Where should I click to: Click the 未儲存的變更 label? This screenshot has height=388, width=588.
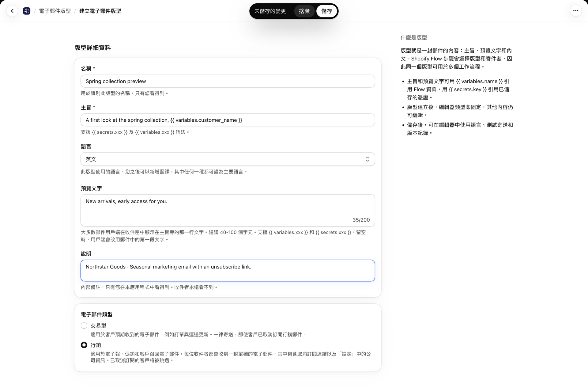270,11
